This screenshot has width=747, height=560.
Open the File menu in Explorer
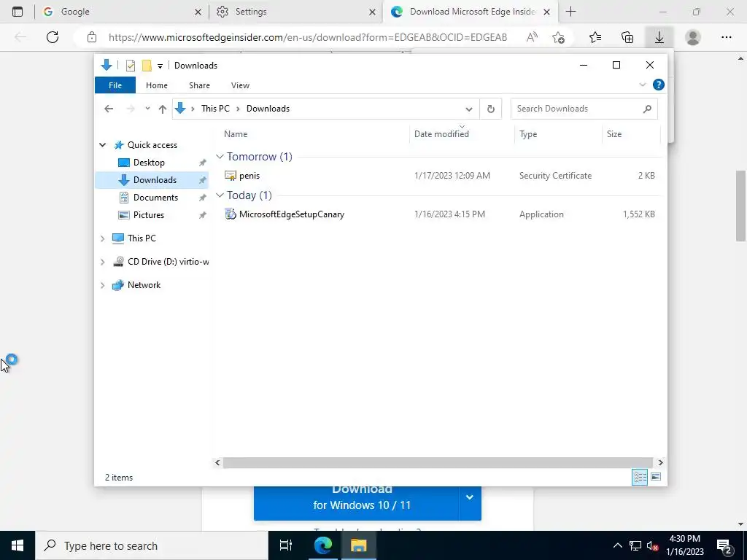(x=115, y=85)
